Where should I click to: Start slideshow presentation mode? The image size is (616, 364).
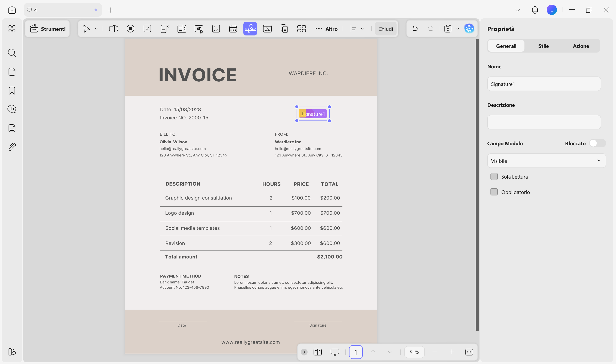pyautogui.click(x=335, y=352)
